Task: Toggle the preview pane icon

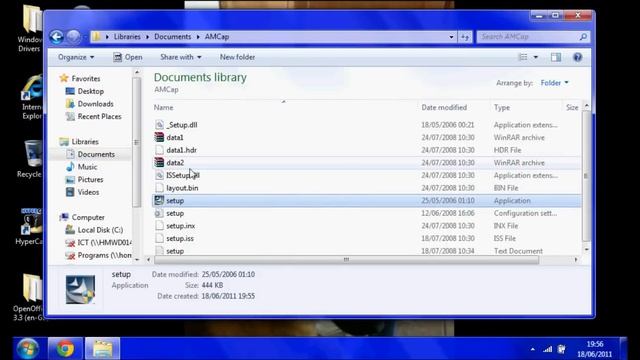Action: [x=556, y=57]
